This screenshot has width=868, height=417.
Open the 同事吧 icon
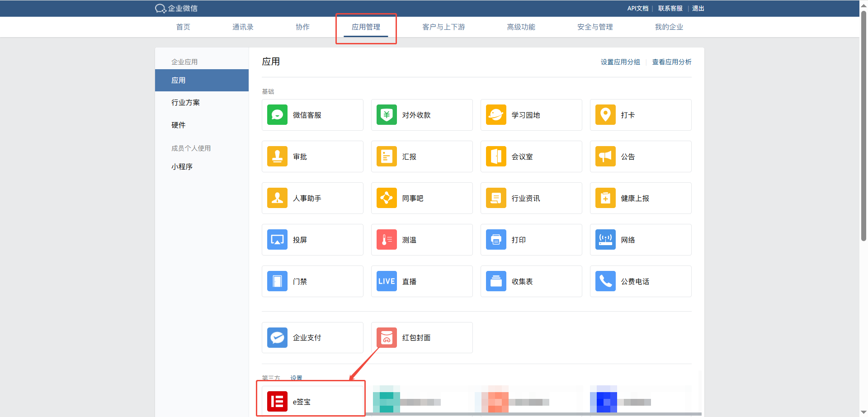coord(387,198)
